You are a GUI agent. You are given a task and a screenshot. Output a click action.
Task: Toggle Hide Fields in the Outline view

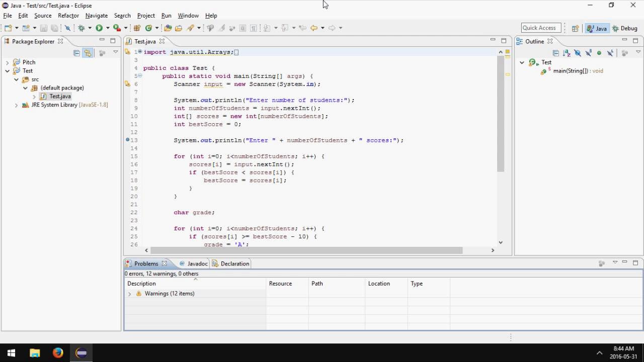coord(578,53)
